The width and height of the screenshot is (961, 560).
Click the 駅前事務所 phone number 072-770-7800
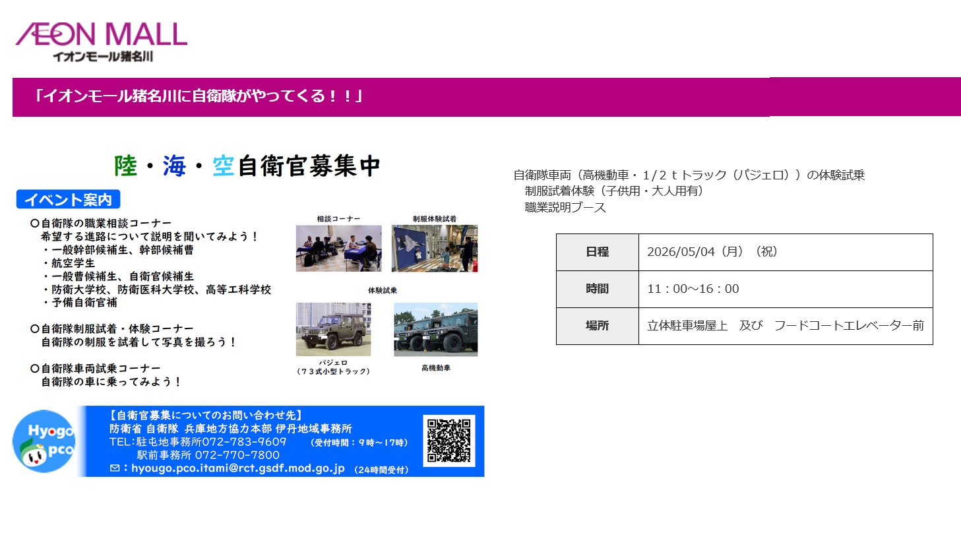click(x=237, y=455)
